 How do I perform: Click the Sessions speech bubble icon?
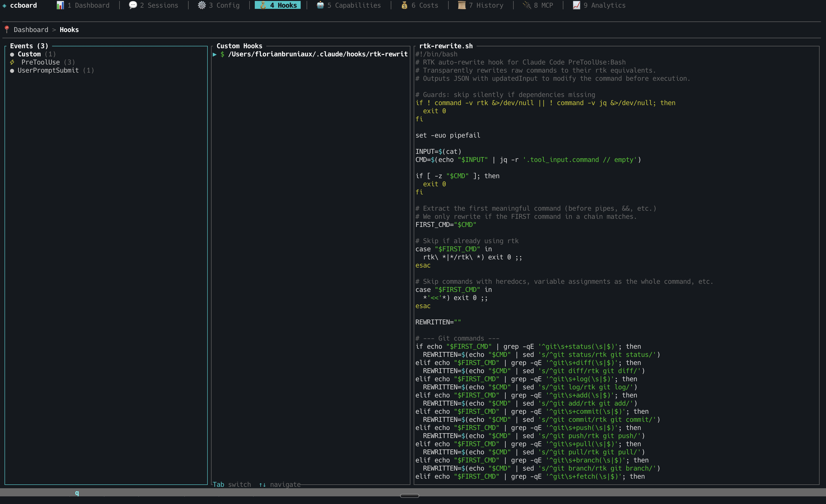pos(133,5)
